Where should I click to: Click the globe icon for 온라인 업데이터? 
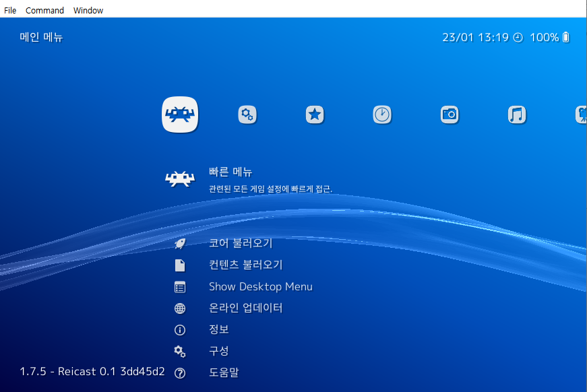[180, 308]
